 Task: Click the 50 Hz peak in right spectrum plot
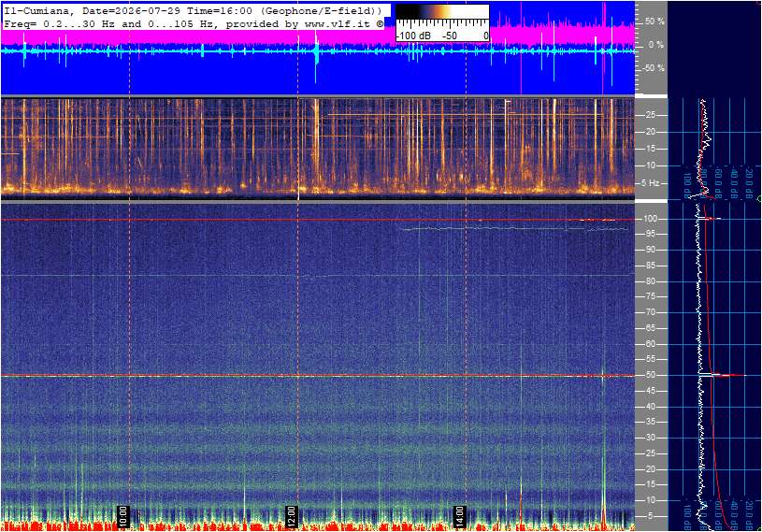pos(722,375)
